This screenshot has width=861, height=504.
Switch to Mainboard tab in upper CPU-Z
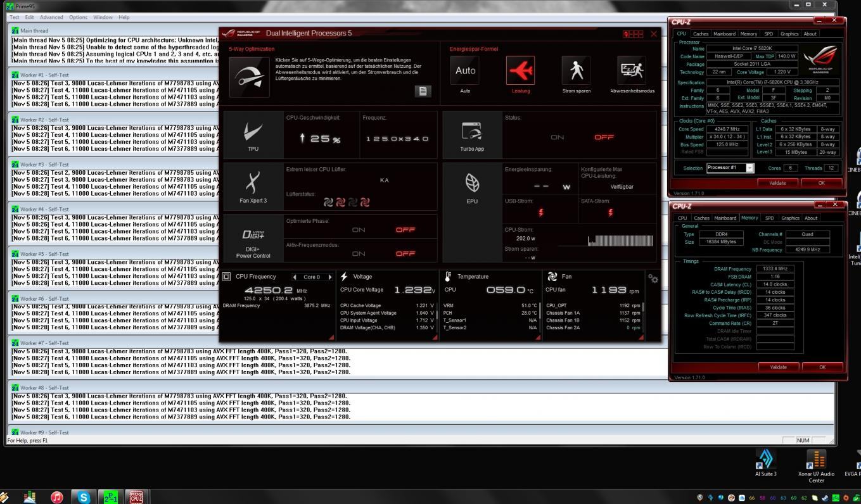(x=724, y=34)
